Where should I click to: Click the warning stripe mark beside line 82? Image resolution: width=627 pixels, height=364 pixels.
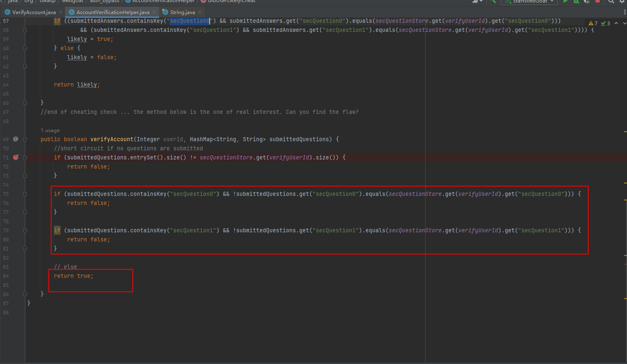[x=625, y=256]
